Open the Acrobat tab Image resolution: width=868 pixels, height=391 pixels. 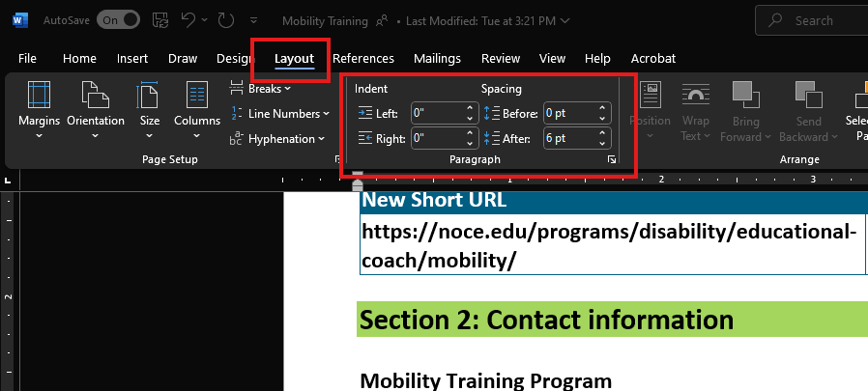point(653,59)
